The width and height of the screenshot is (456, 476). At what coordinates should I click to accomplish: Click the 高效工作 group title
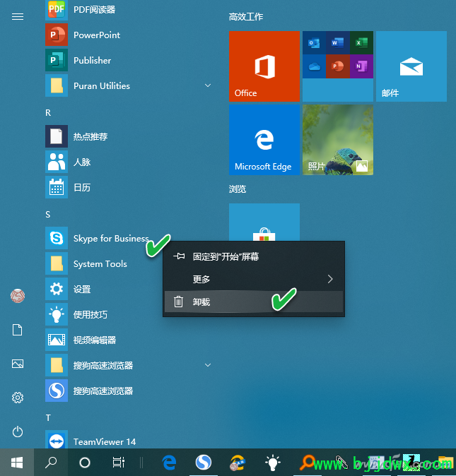[x=246, y=17]
